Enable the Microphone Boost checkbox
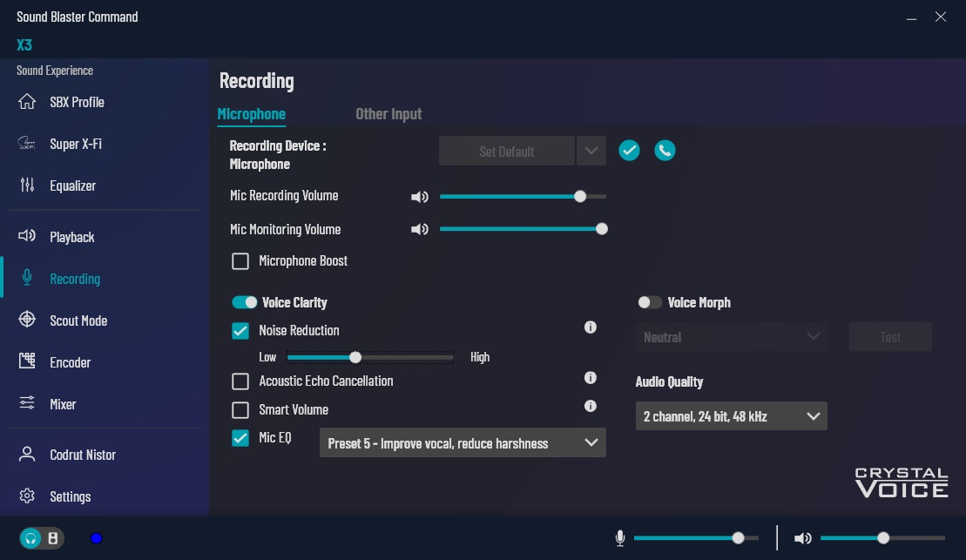Image resolution: width=966 pixels, height=560 pixels. coord(240,261)
